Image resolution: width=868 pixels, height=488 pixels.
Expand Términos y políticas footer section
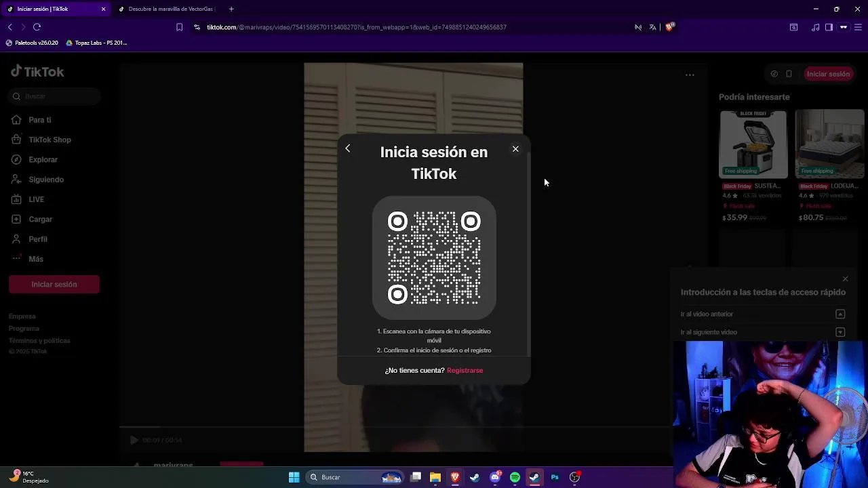coord(39,341)
